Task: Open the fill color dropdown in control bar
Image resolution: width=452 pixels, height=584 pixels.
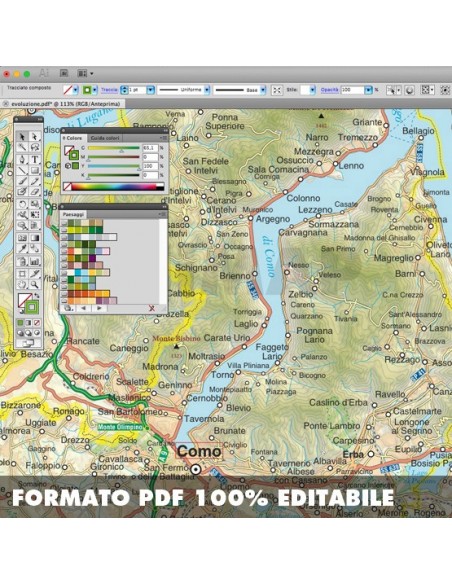Action: pyautogui.click(x=76, y=90)
